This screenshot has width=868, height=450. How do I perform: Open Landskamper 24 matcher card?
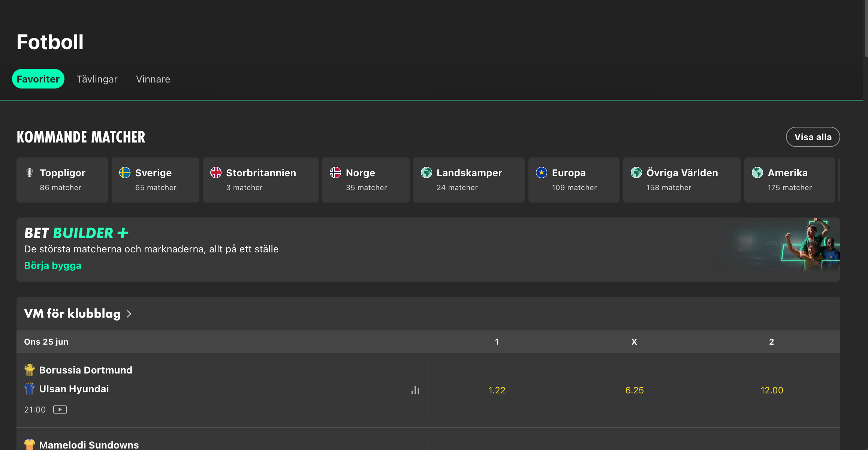469,180
